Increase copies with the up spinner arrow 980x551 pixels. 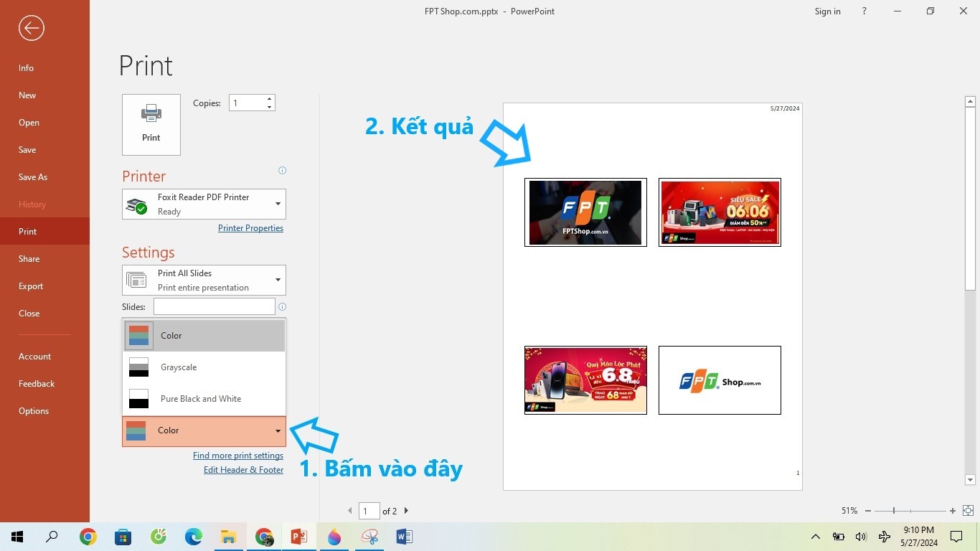pyautogui.click(x=269, y=99)
